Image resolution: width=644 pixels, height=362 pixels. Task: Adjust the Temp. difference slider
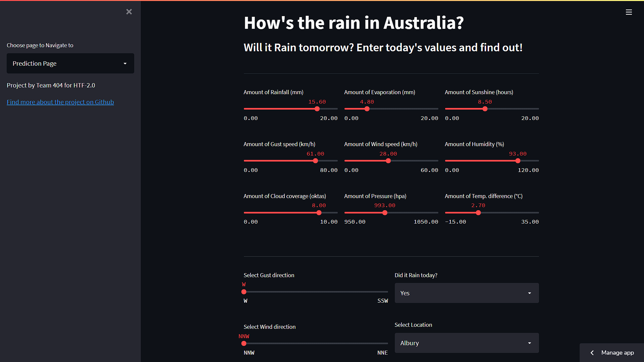point(478,213)
